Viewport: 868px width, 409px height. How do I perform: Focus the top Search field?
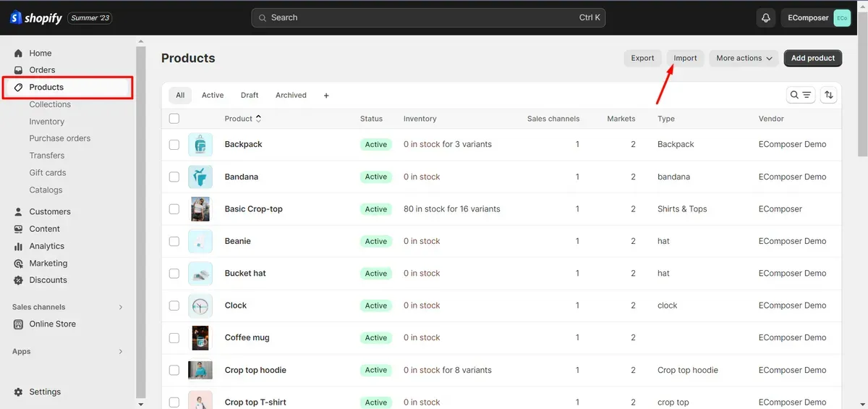[x=428, y=18]
